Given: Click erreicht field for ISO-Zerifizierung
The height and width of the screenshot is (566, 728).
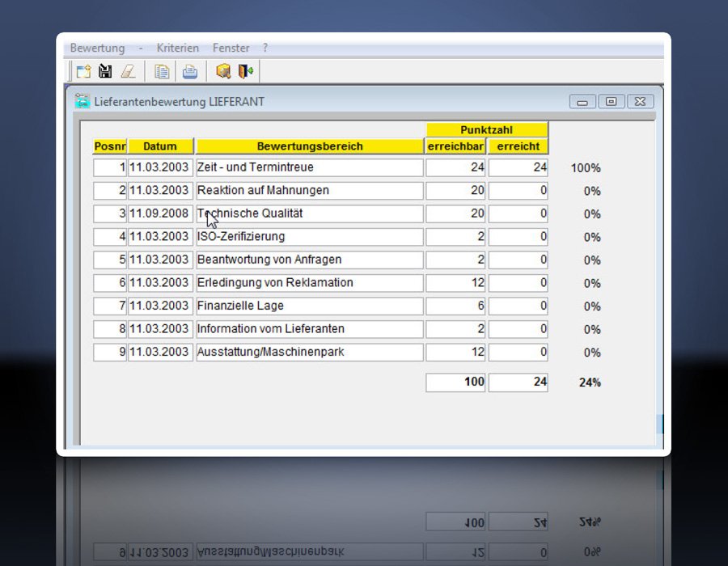Looking at the screenshot, I should click(518, 237).
